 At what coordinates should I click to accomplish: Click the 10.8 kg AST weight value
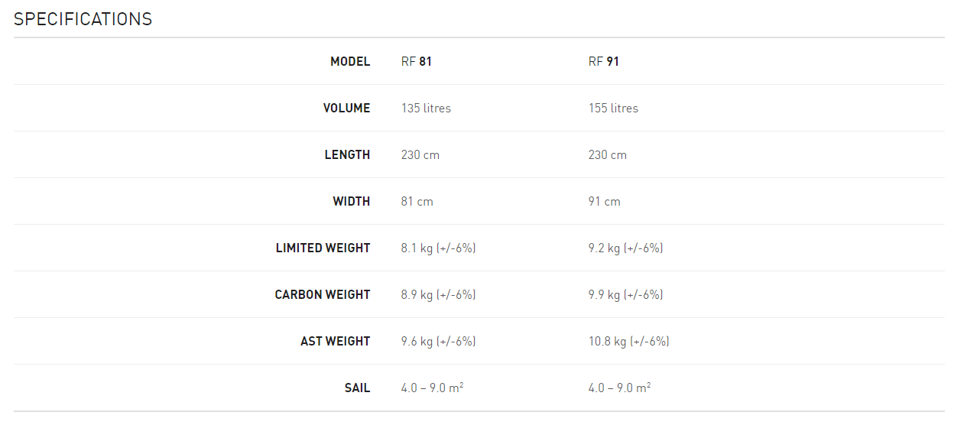[x=628, y=341]
